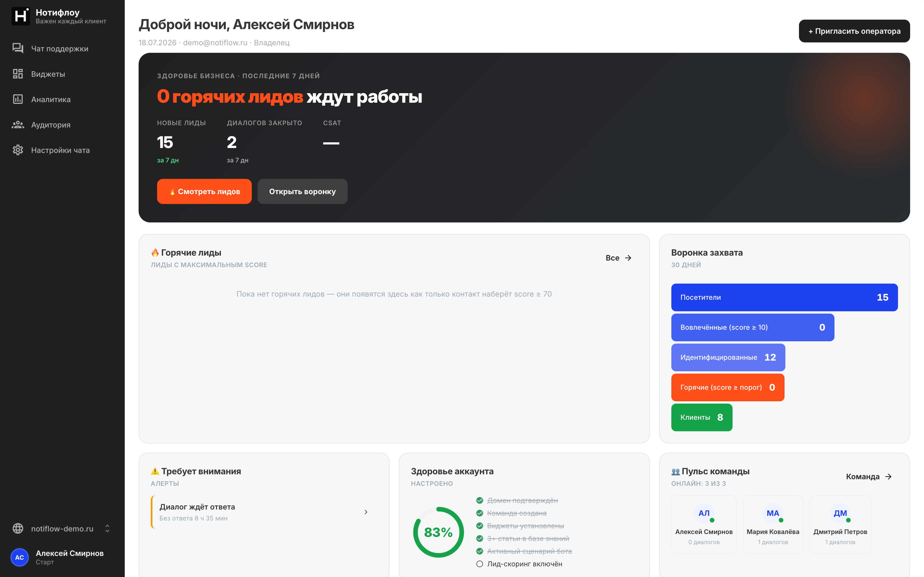Viewport: 924px width, 577px height.
Task: Select the Аудитория people icon
Action: [18, 125]
